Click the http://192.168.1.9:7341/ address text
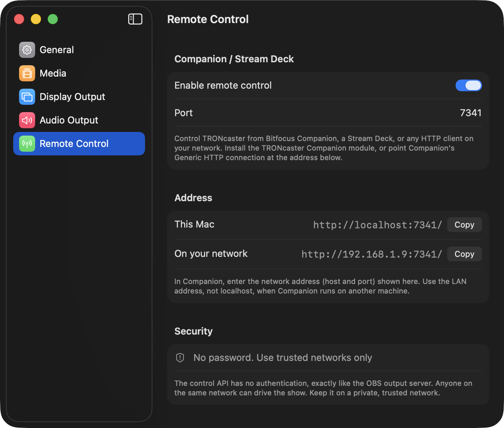504x428 pixels. [x=372, y=254]
